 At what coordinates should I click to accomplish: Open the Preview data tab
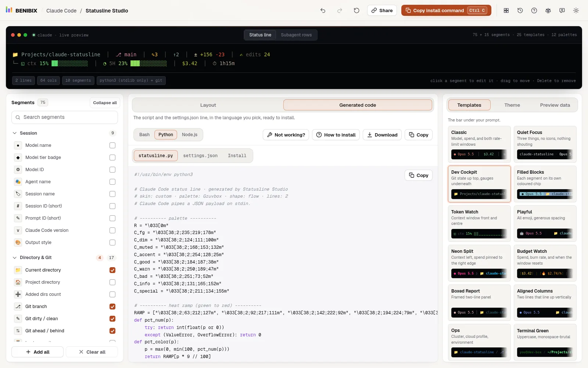point(555,105)
